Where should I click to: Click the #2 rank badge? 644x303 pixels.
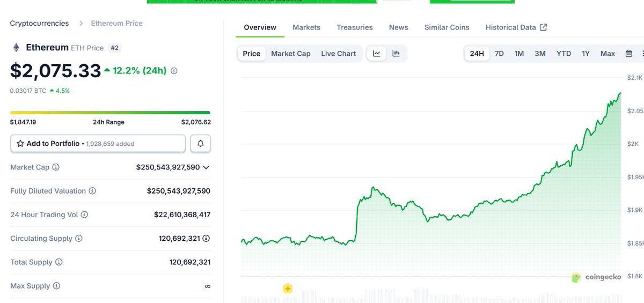coord(115,48)
